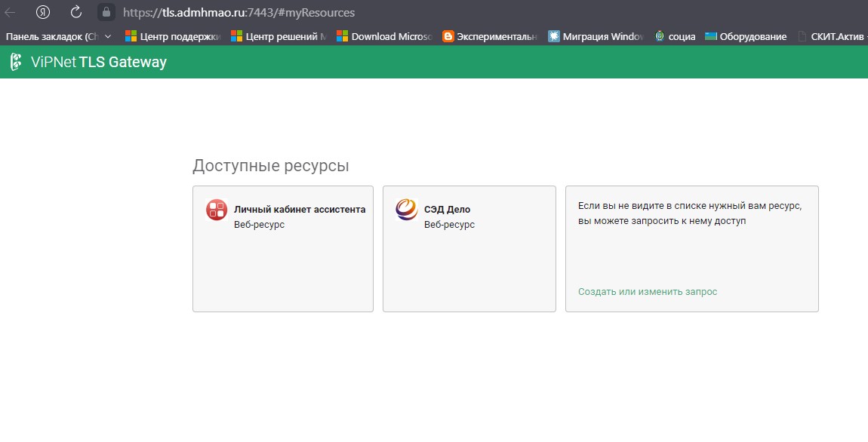Open the Yandex home icon
The height and width of the screenshot is (442, 868).
coord(42,12)
